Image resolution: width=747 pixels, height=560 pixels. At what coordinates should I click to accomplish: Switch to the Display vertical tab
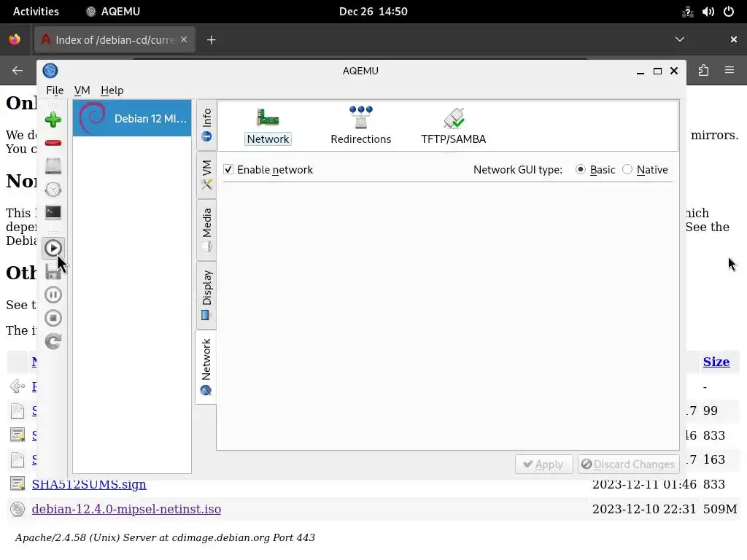coord(206,295)
